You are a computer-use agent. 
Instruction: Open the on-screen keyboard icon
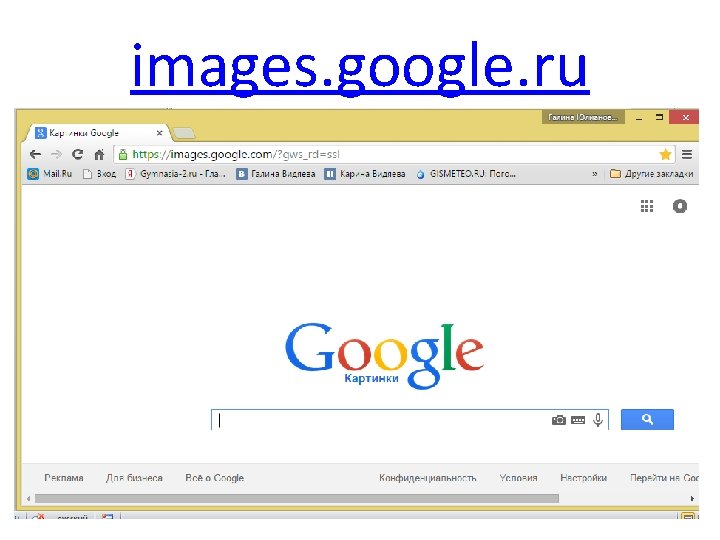coord(578,420)
